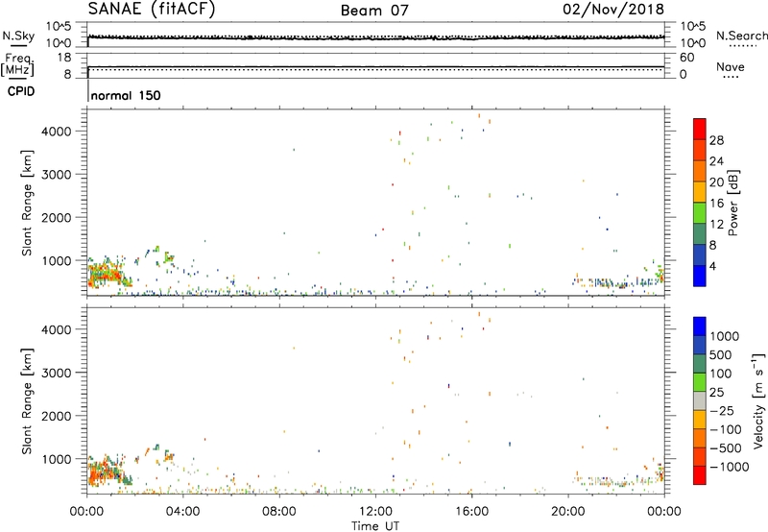The width and height of the screenshot is (768, 532).
Task: Select the light green velocity segment between 25 and 100
Action: (700, 382)
